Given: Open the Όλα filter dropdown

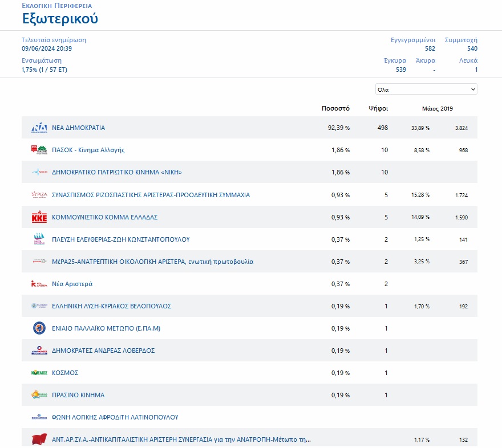Looking at the screenshot, I should point(426,89).
